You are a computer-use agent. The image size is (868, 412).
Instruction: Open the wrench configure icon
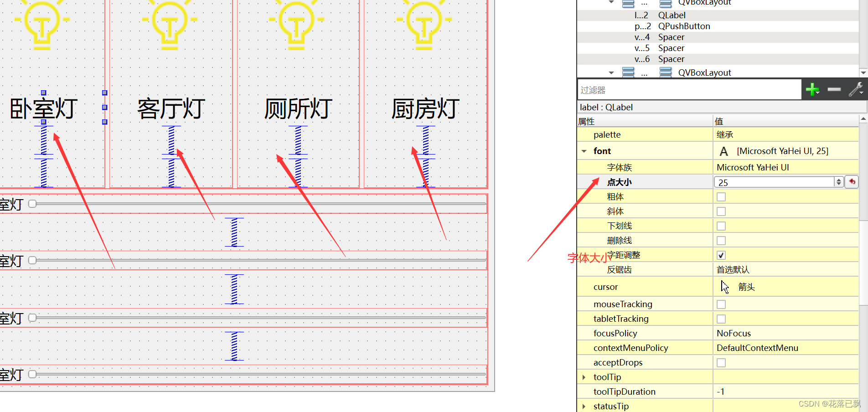(856, 89)
